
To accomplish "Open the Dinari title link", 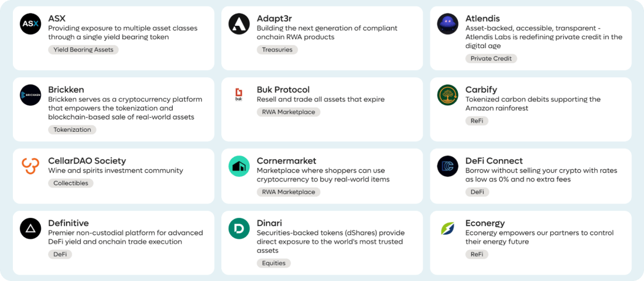I will point(269,223).
